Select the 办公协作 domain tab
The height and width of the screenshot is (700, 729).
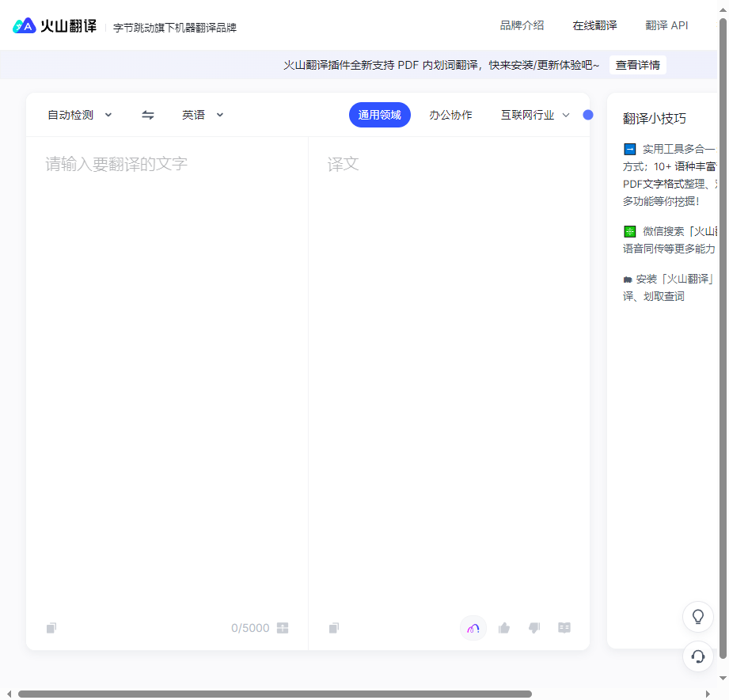click(450, 115)
